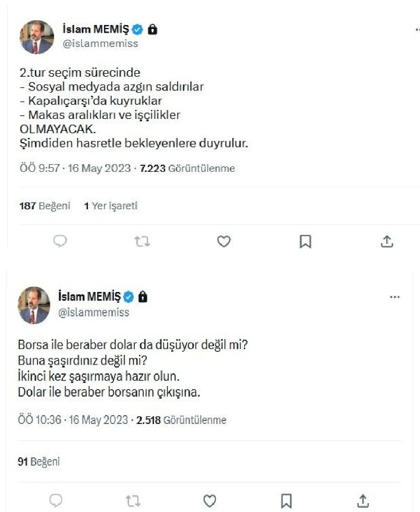The width and height of the screenshot is (420, 512).
Task: Click the retweet icon under the first tweet
Action: point(141,241)
